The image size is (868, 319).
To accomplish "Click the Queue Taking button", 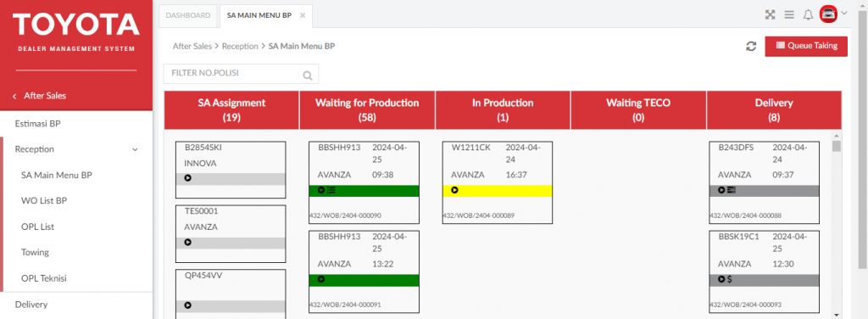I will point(806,46).
